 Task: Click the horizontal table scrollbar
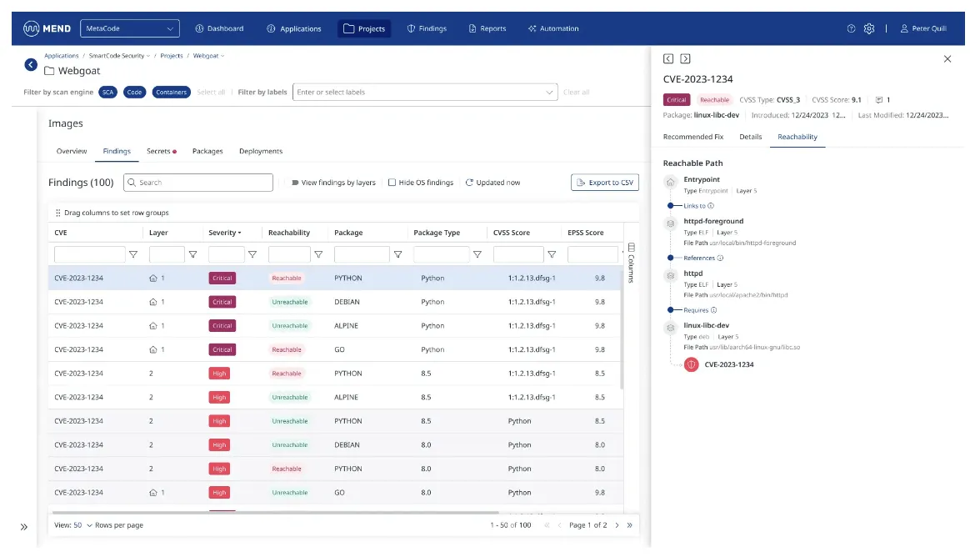(x=275, y=512)
